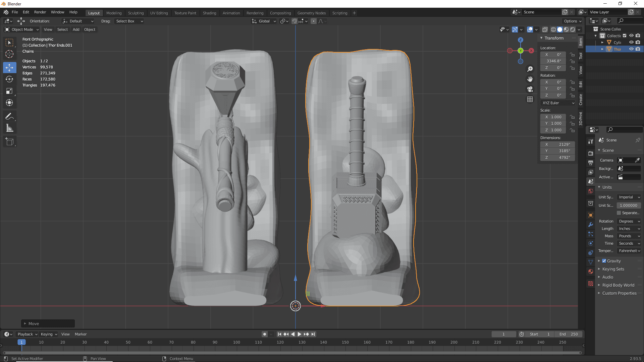Expand the Keying Sets panel
The image size is (644, 362).
pyautogui.click(x=613, y=269)
